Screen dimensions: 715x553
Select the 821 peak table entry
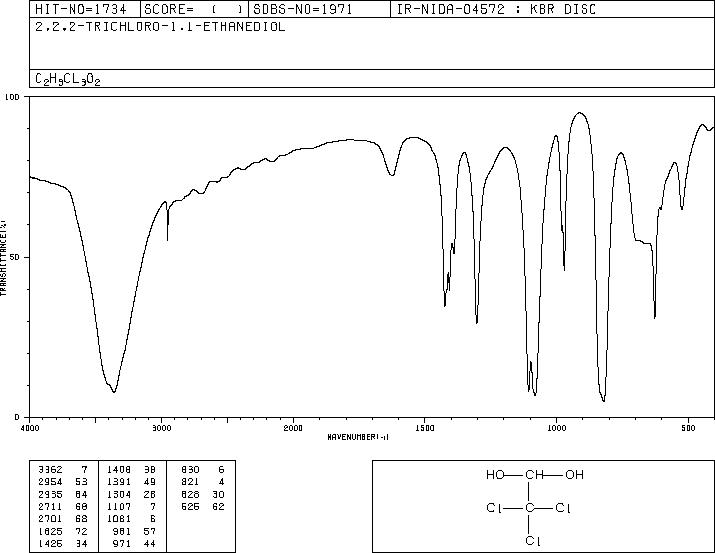[202, 482]
